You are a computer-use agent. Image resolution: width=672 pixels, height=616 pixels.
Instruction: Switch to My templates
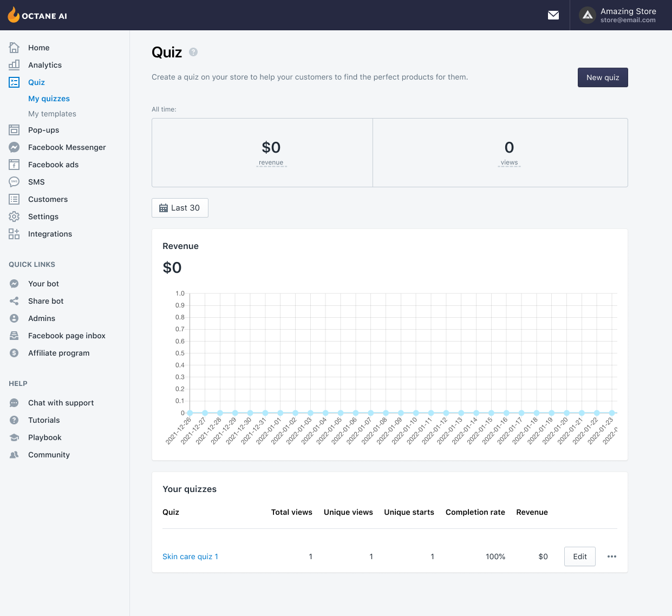pyautogui.click(x=52, y=114)
